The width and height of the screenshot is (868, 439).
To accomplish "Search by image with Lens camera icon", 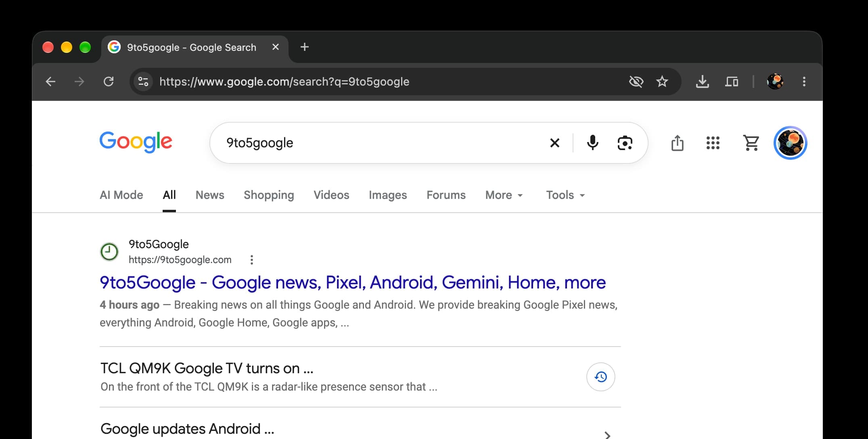I will [625, 143].
